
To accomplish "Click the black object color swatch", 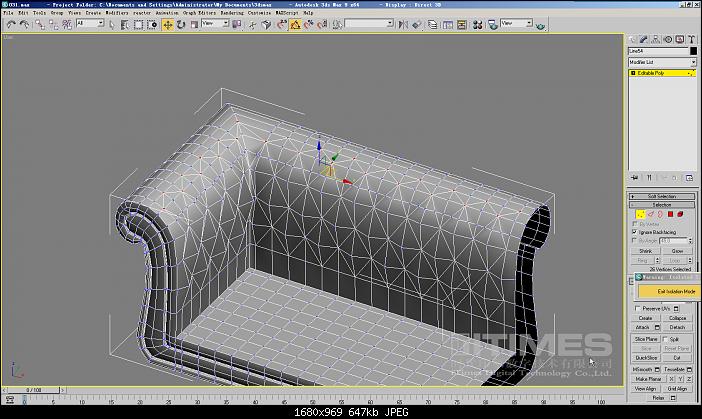I will point(693,51).
